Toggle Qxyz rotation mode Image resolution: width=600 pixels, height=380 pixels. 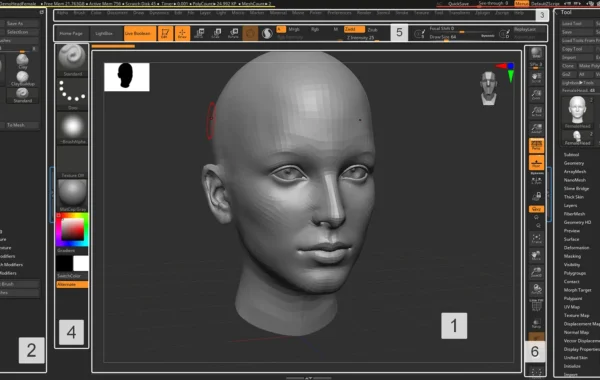tap(536, 209)
